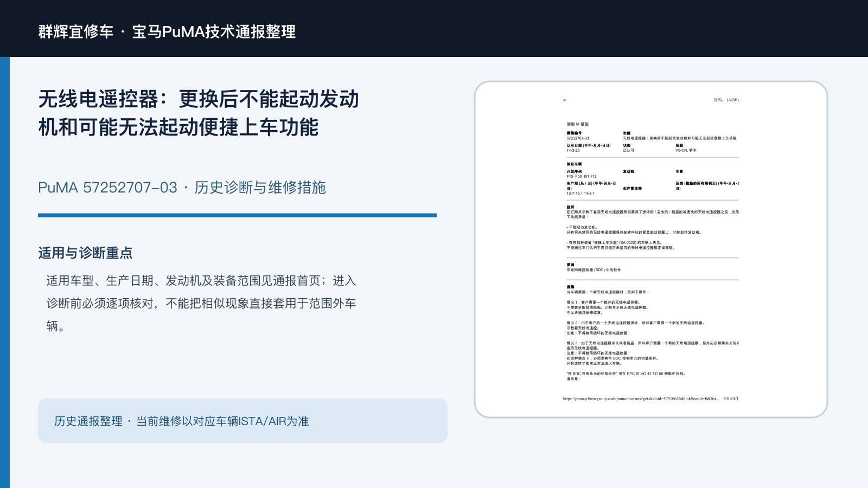This screenshot has width=868, height=488.
Task: Select the main heading about 无线电遥控器
Action: pyautogui.click(x=199, y=113)
